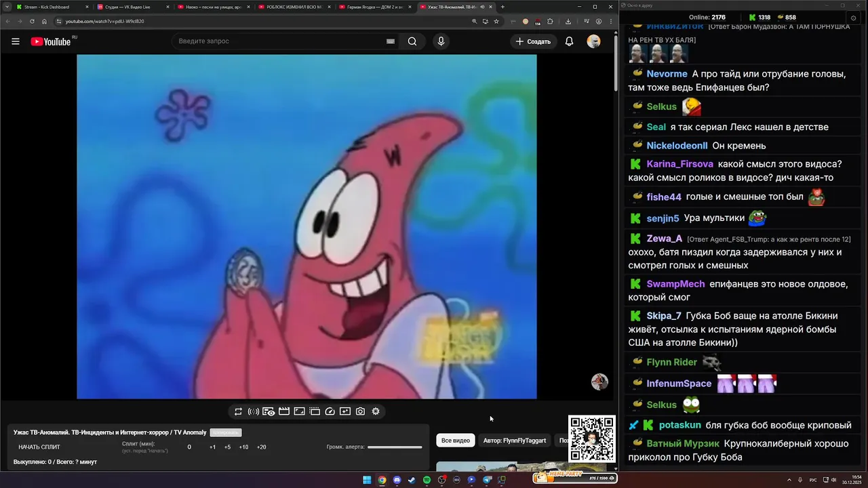Open YouTube notifications bell
The width and height of the screenshot is (868, 488).
[x=570, y=41]
